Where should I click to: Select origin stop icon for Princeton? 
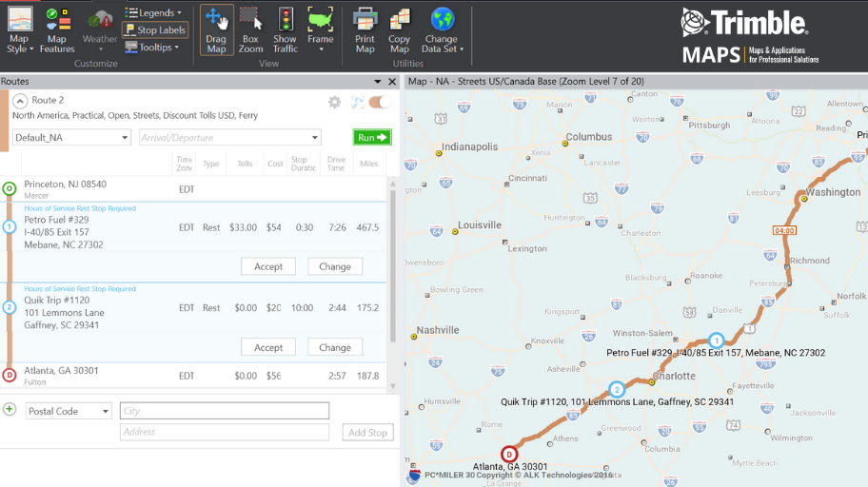tap(10, 188)
